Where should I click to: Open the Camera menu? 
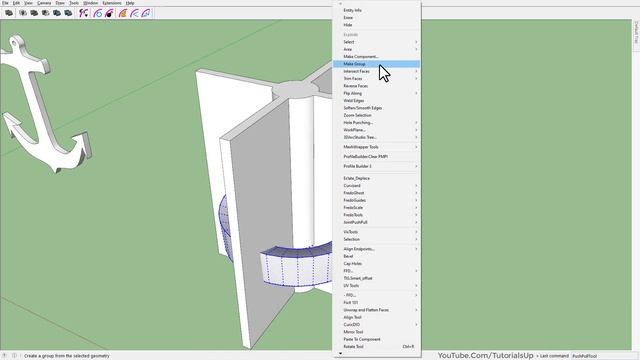pos(44,3)
